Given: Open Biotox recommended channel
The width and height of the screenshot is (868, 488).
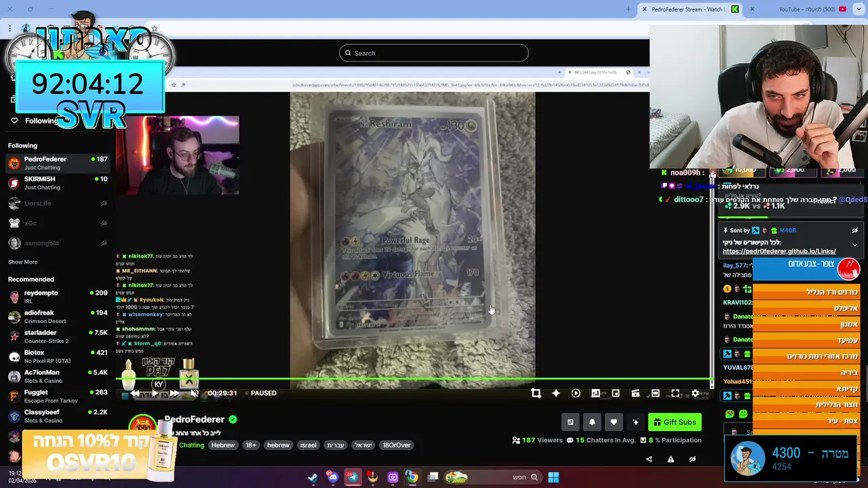Looking at the screenshot, I should click(x=58, y=357).
